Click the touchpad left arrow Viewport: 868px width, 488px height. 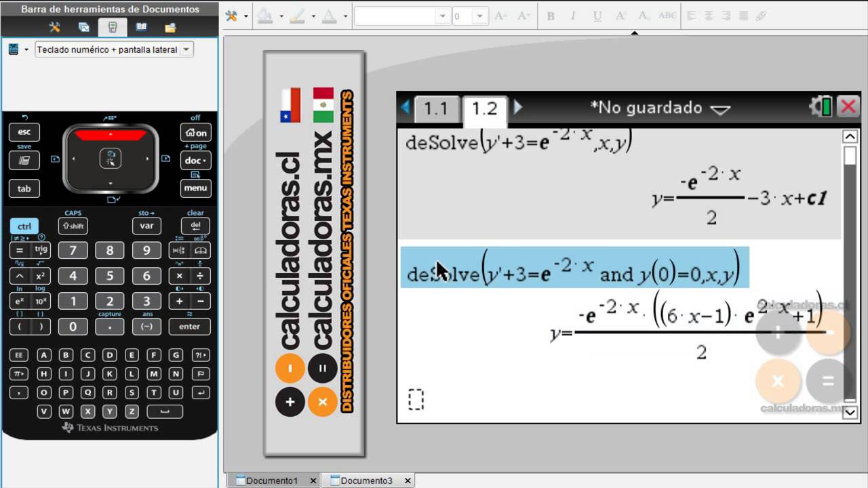(x=74, y=159)
